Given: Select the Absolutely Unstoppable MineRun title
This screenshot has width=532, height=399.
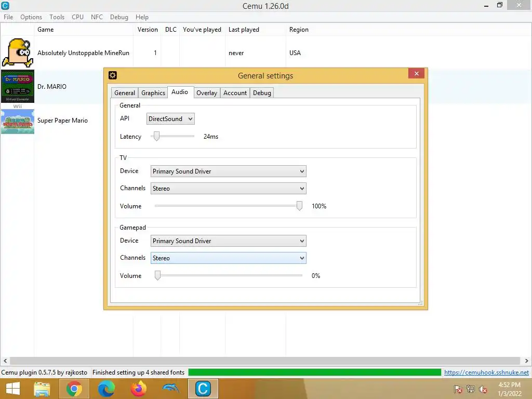Looking at the screenshot, I should (x=83, y=53).
